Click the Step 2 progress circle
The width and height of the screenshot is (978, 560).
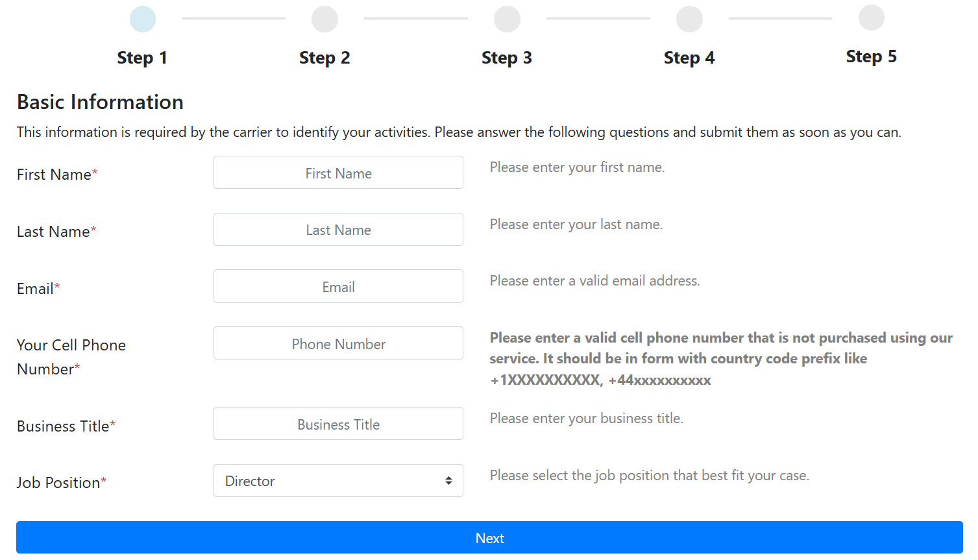[x=324, y=19]
